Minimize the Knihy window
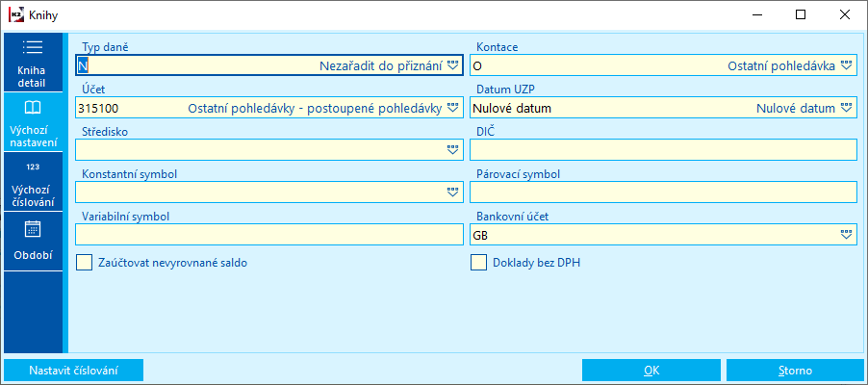Image resolution: width=868 pixels, height=385 pixels. (756, 15)
